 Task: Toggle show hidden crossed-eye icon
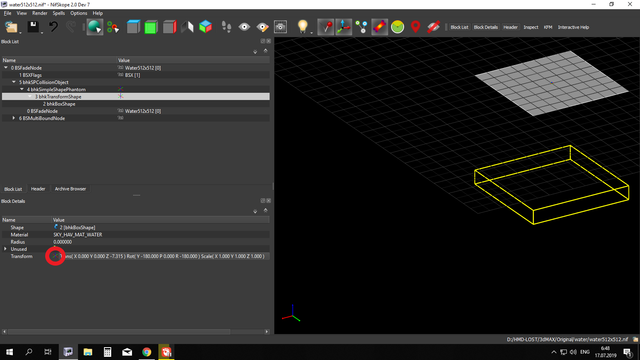[x=433, y=27]
